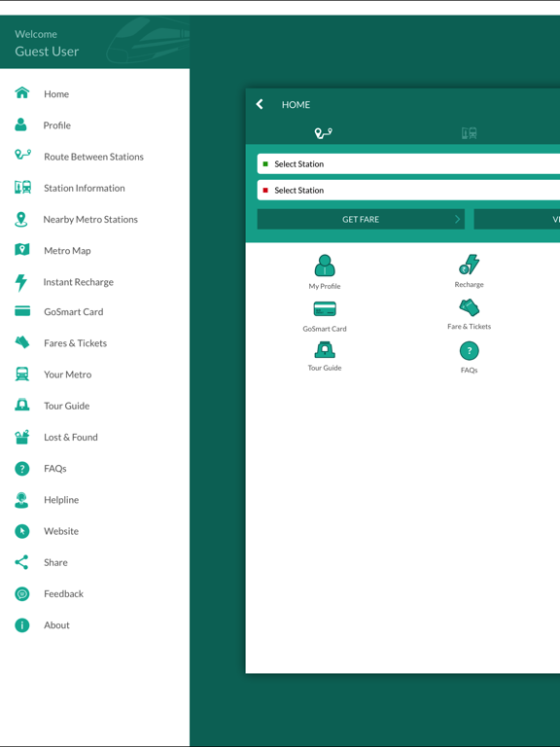Open Metro Map menu entry

click(67, 251)
